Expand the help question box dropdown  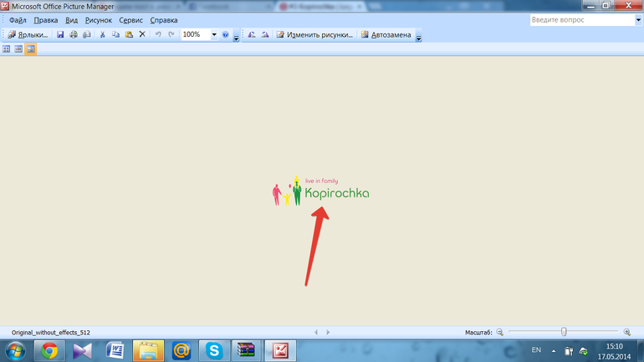click(638, 20)
